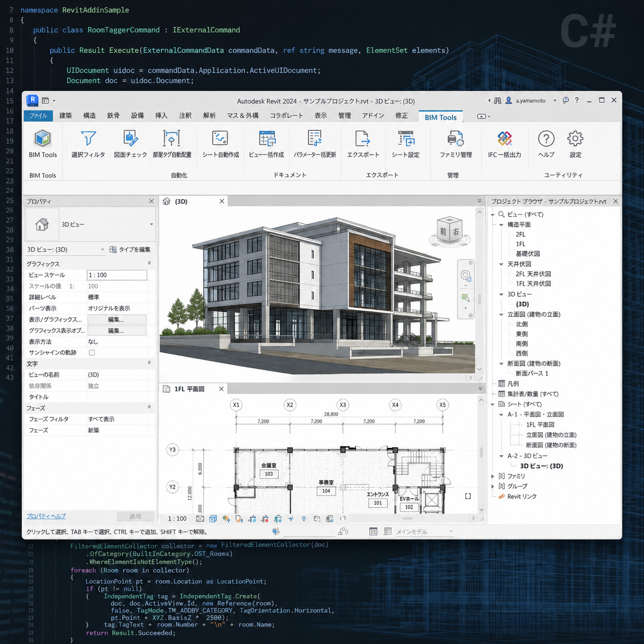Close the プロパティ panel
Viewport: 644px width, 644px height.
coord(151,201)
